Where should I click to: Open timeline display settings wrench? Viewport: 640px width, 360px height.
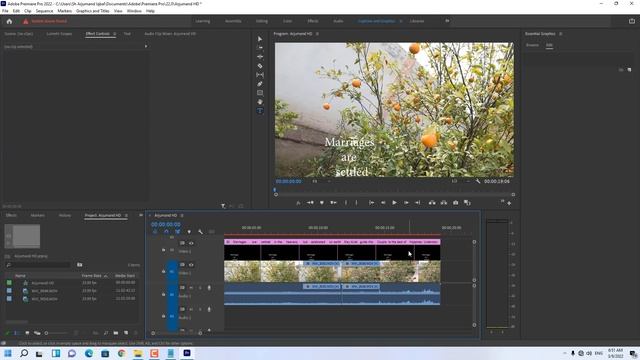point(200,231)
